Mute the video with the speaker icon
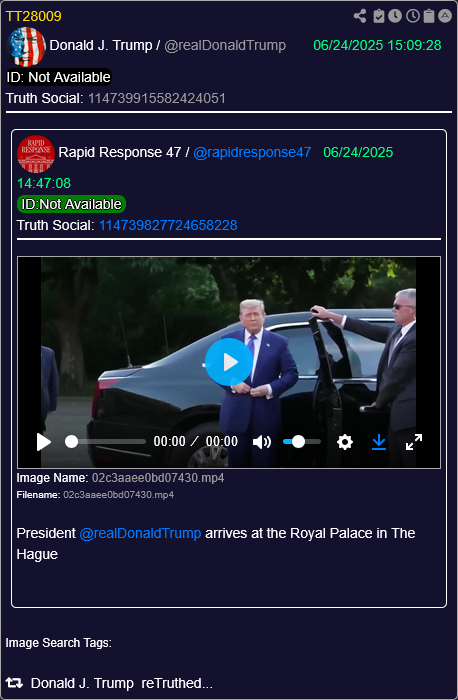The width and height of the screenshot is (458, 700). pyautogui.click(x=262, y=442)
